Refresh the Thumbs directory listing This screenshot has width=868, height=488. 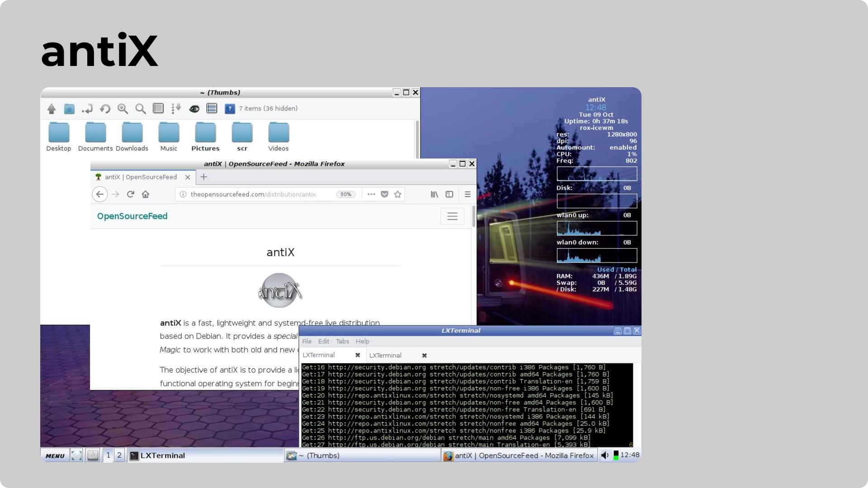(x=105, y=108)
